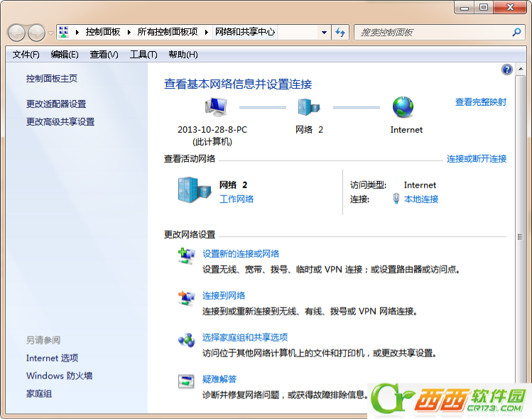The height and width of the screenshot is (419, 532).
Task: Click the 设置新的连接或网络 icon
Action: (x=186, y=256)
